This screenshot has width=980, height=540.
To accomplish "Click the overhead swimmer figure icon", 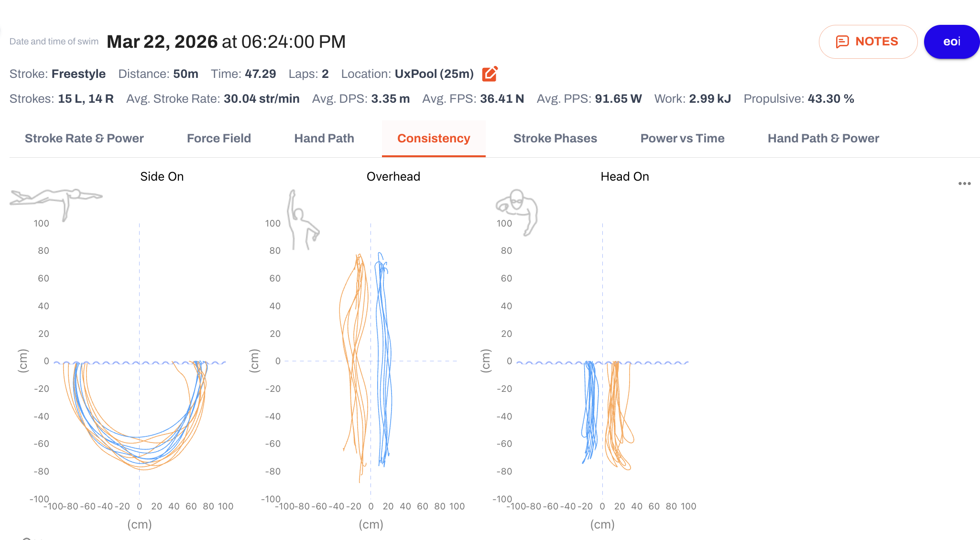I will (x=302, y=219).
